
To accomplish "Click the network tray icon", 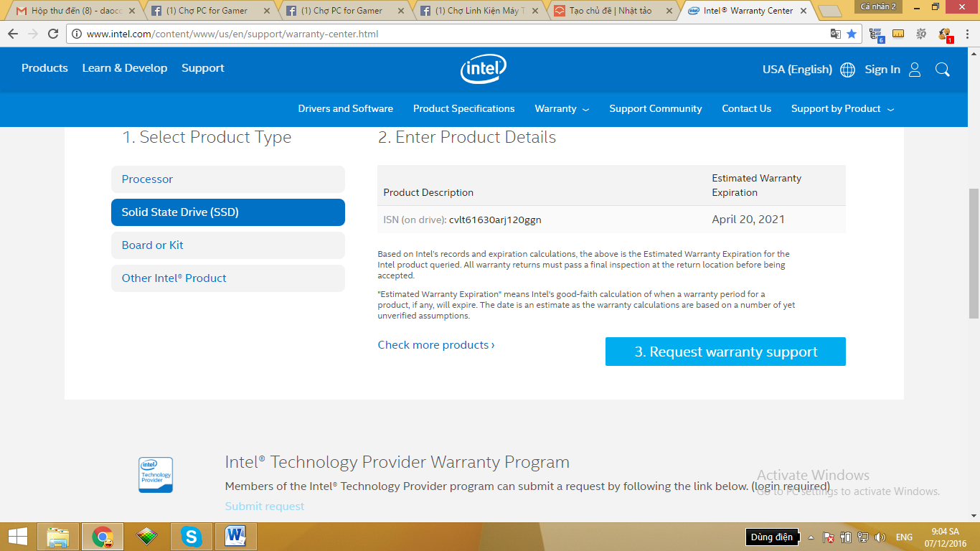I will pyautogui.click(x=863, y=537).
